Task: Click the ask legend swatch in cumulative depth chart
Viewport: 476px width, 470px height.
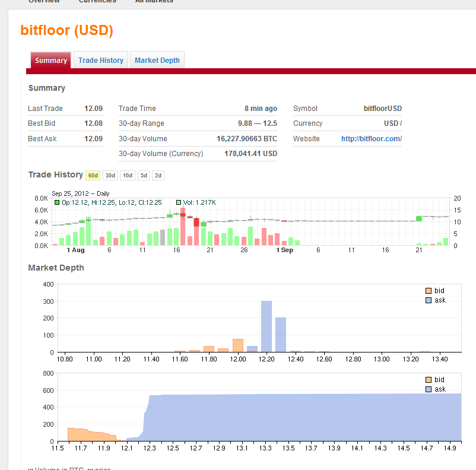Action: click(x=429, y=389)
